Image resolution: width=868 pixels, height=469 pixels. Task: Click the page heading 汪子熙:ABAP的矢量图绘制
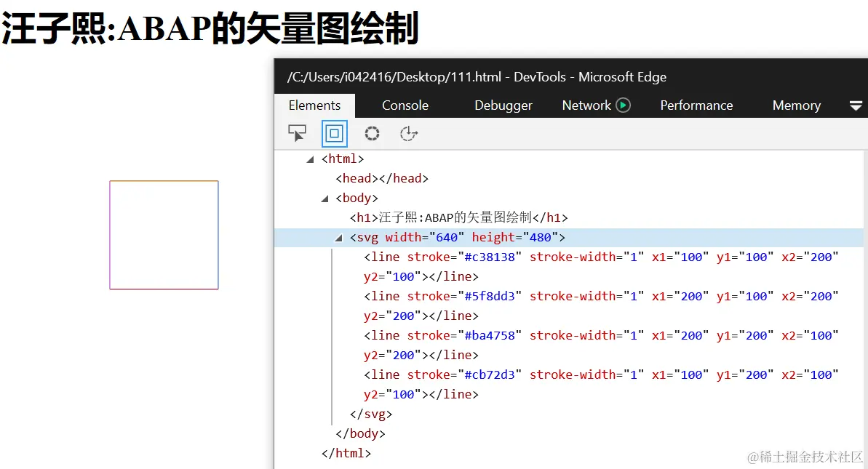click(x=210, y=28)
